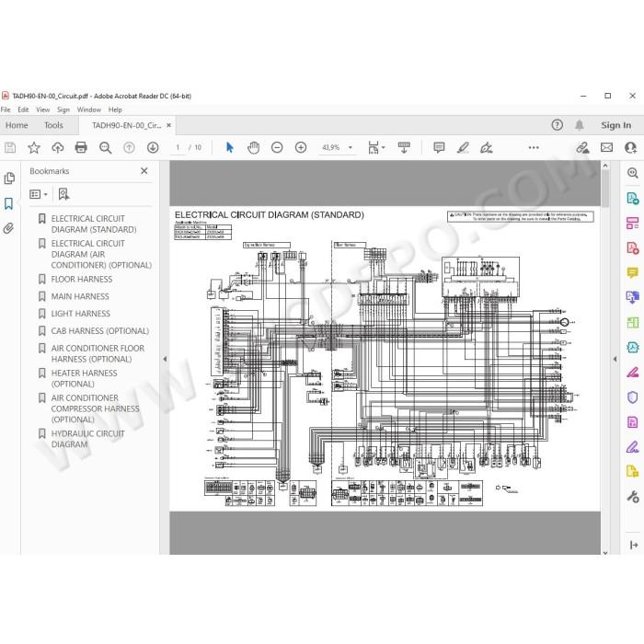Image resolution: width=644 pixels, height=644 pixels.
Task: Upload file to cloud icon
Action: coord(57,147)
